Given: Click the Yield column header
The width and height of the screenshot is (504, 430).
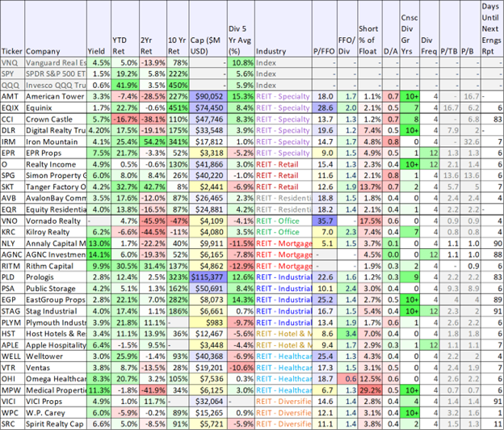Looking at the screenshot, I should click(99, 28).
